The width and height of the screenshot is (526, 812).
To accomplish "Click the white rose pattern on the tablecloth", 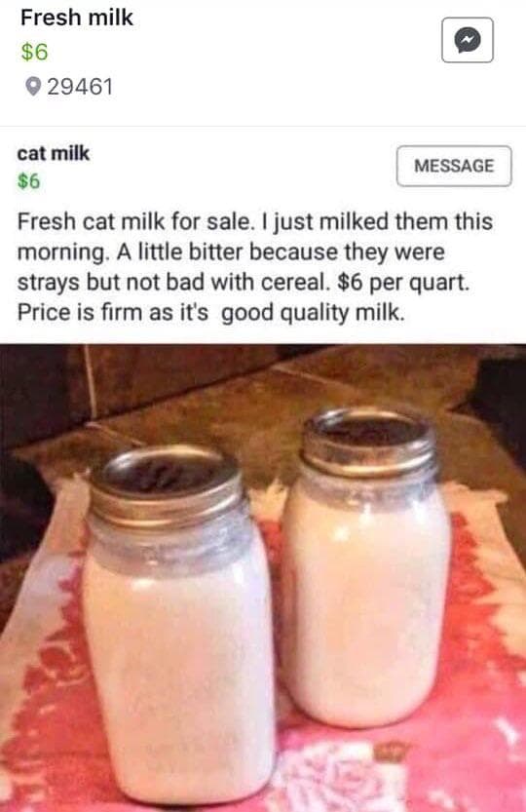I will (342, 774).
